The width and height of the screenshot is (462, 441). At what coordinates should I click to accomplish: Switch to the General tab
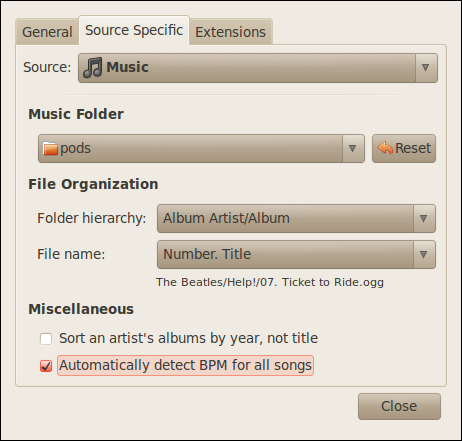(x=47, y=32)
